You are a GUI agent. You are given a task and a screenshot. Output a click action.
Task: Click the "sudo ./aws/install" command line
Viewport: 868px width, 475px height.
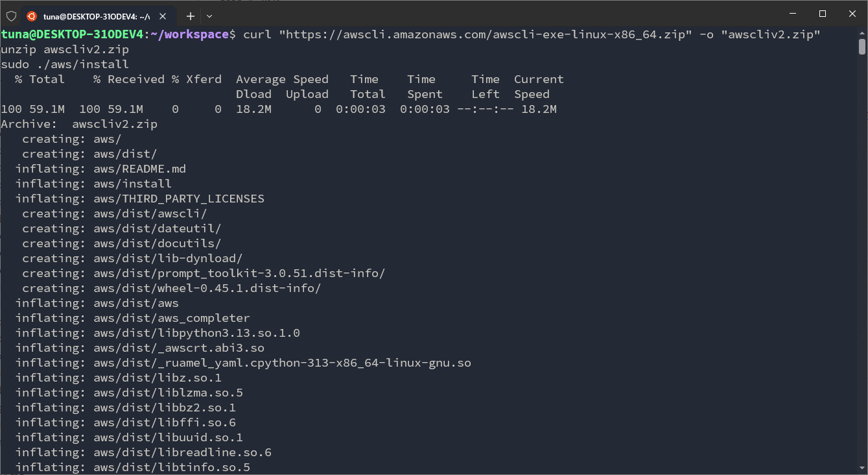coord(65,64)
